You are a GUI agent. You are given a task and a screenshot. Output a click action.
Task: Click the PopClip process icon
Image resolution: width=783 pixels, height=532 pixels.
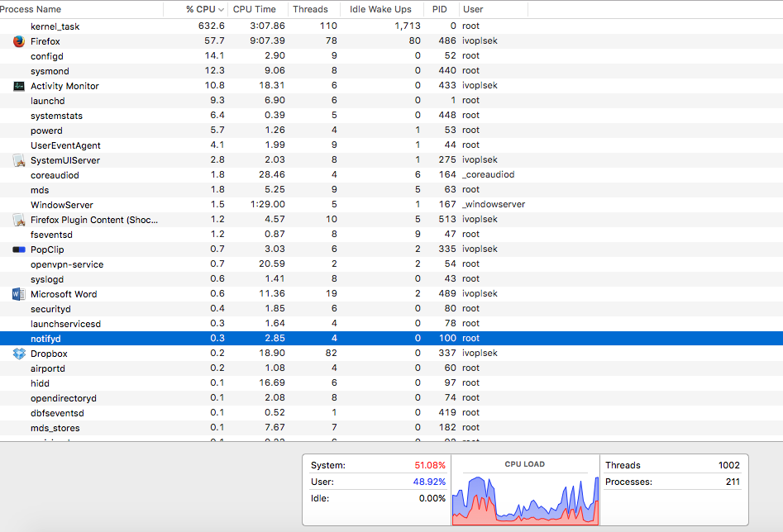coord(19,249)
